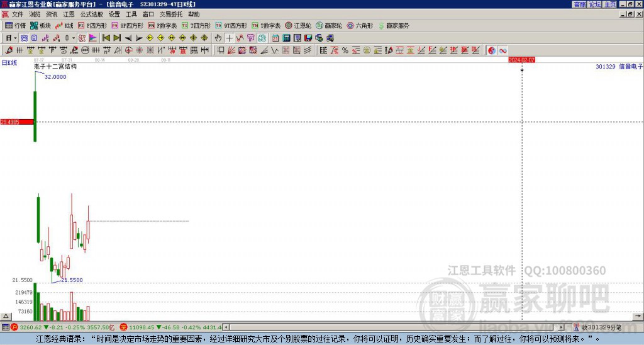Open the 设置 menu

pos(114,14)
